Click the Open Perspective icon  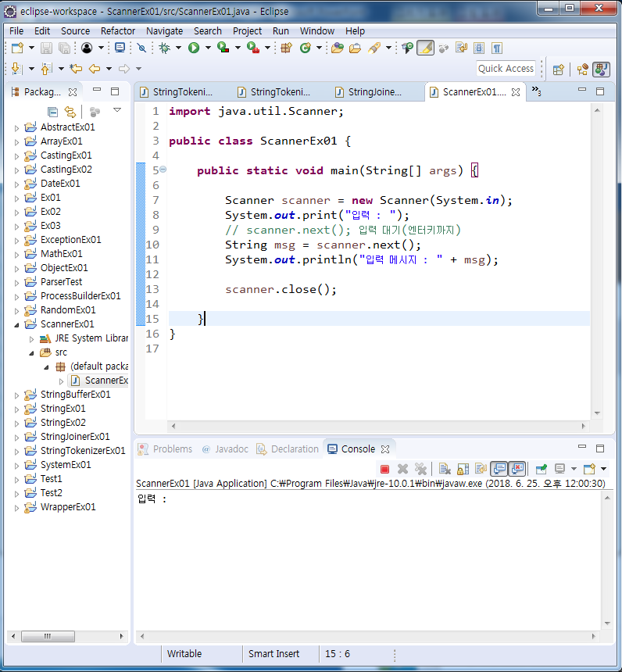(x=558, y=70)
